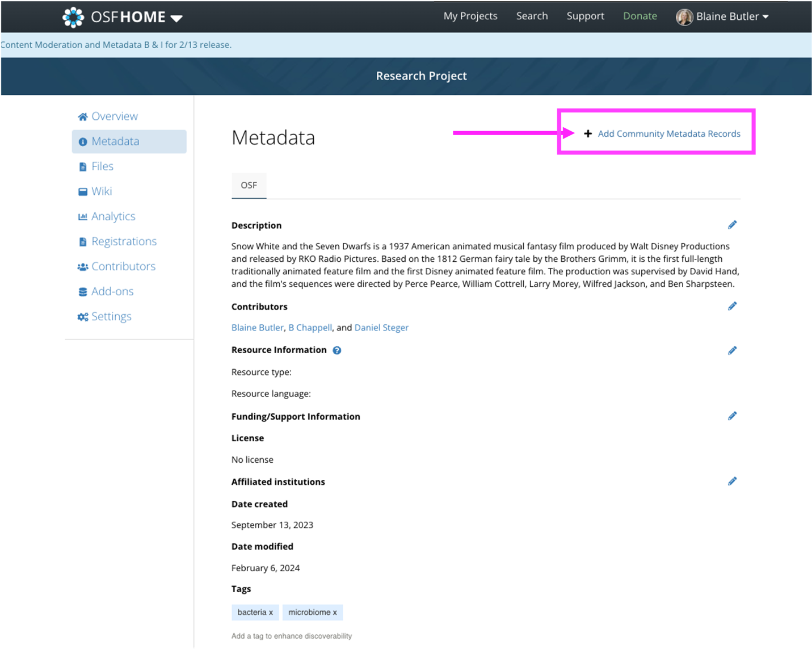This screenshot has height=649, width=812.
Task: Edit Affiliated institutions pencil icon
Action: [x=732, y=481]
